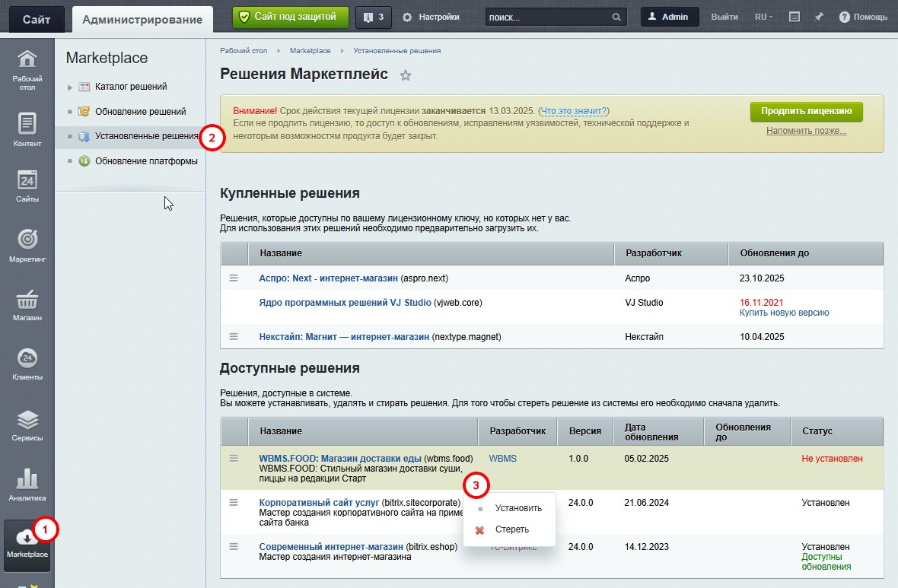898x588 pixels.
Task: Select Установить in the context menu
Action: point(518,508)
